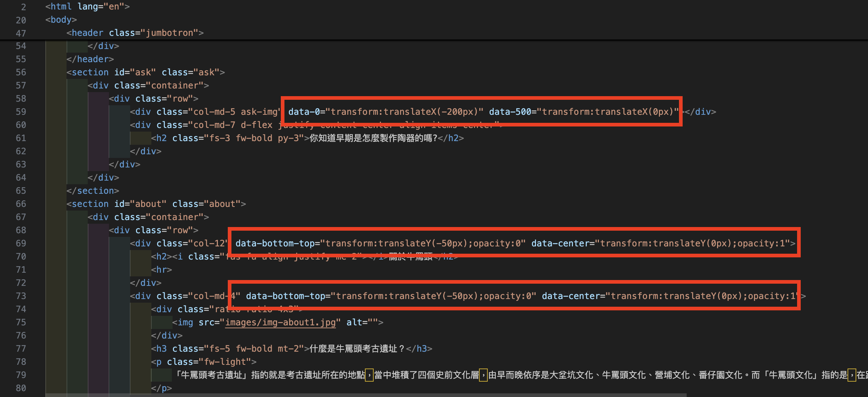Click div class="row" on line 58

[154, 99]
